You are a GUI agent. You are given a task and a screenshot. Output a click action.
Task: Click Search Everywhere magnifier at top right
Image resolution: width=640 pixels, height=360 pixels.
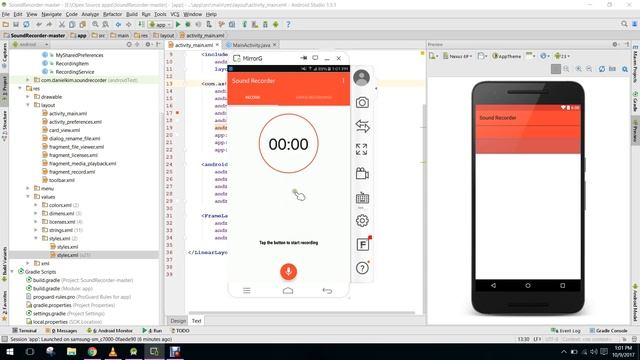click(x=624, y=24)
